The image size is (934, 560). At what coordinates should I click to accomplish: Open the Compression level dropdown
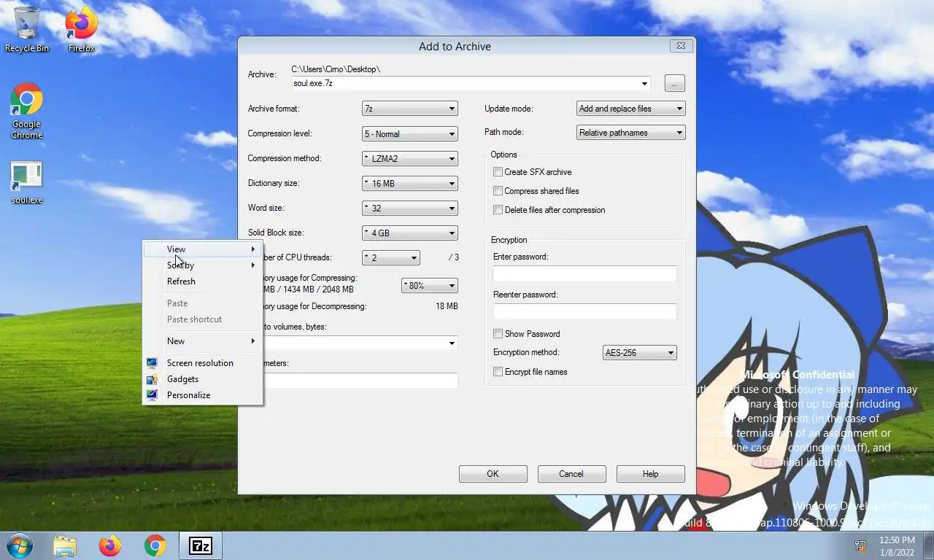click(x=410, y=134)
